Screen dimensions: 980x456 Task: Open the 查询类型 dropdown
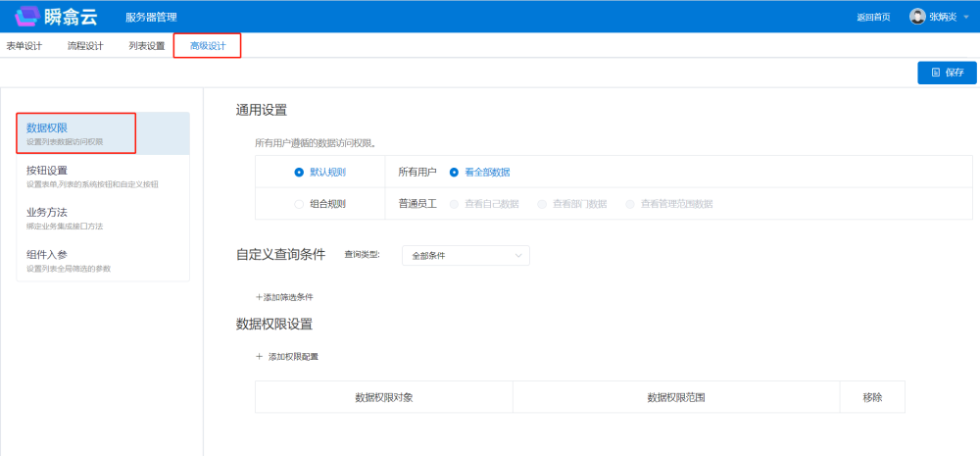(x=465, y=255)
